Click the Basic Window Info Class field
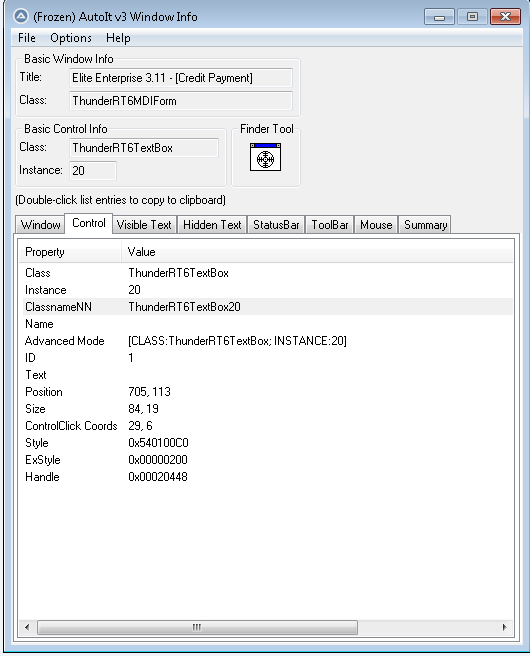The image size is (530, 656). [181, 101]
